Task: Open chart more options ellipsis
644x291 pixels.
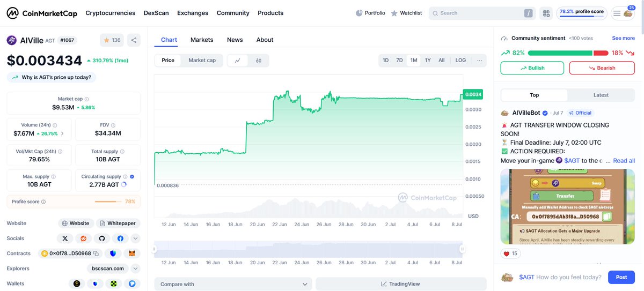Action: 479,61
